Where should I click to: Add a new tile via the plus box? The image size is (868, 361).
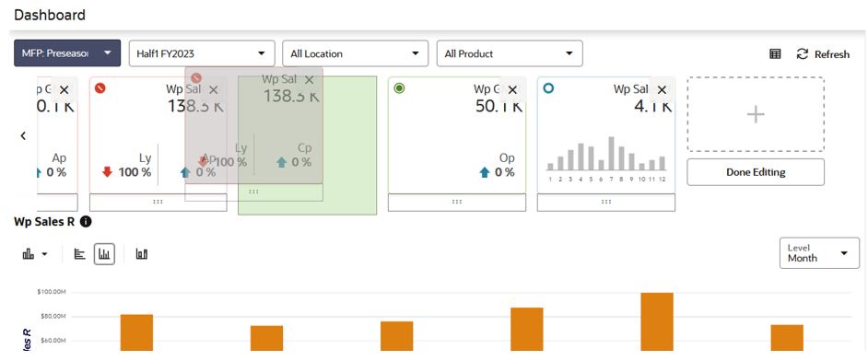point(756,114)
